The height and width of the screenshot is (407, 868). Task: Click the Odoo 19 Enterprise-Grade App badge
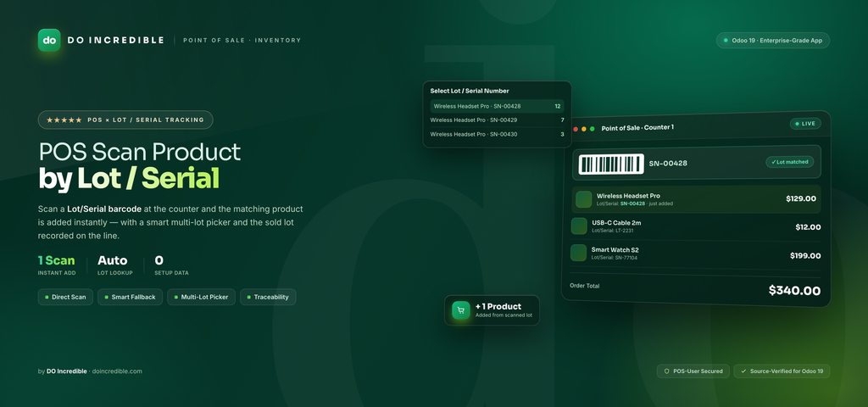(x=773, y=41)
